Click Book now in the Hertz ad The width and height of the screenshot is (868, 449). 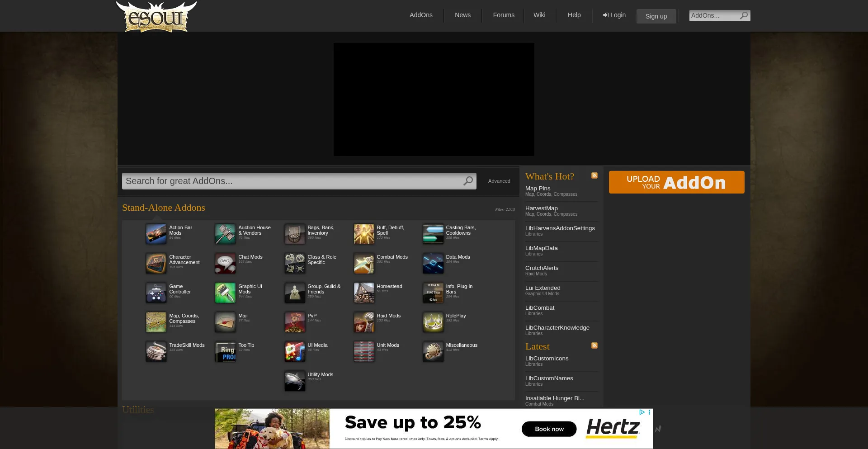click(549, 429)
